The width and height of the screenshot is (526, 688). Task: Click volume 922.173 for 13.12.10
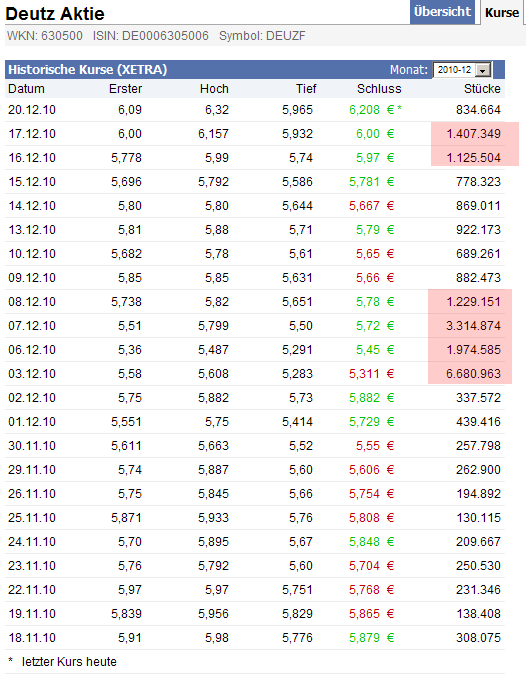pyautogui.click(x=478, y=230)
